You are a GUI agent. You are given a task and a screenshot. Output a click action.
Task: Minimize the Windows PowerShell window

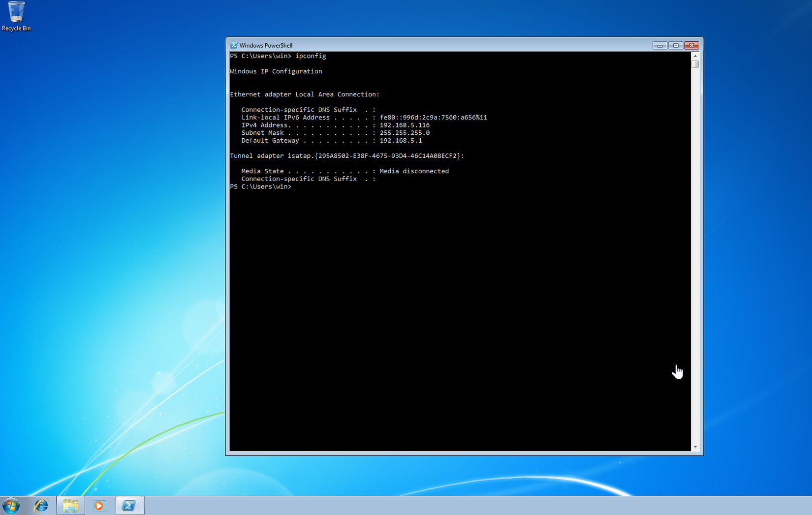pyautogui.click(x=659, y=45)
